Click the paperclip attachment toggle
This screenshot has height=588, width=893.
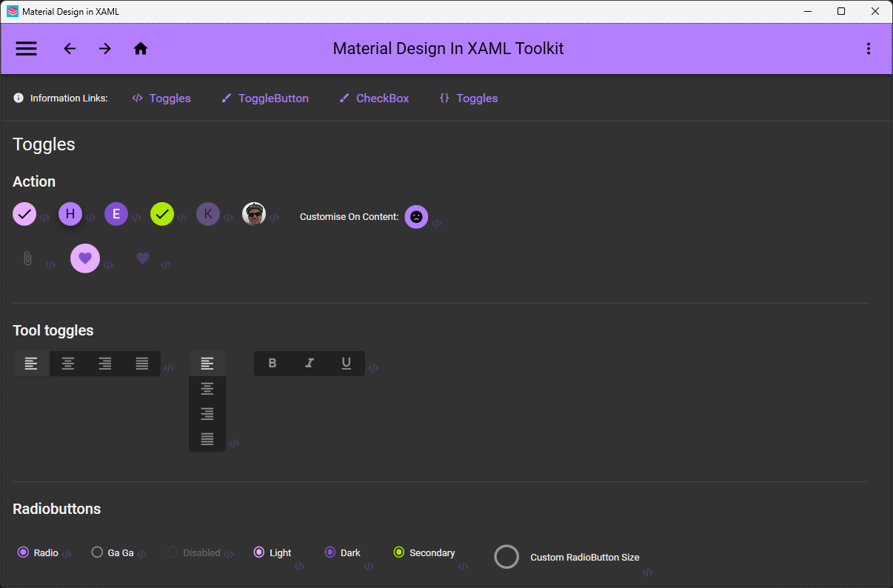(27, 258)
